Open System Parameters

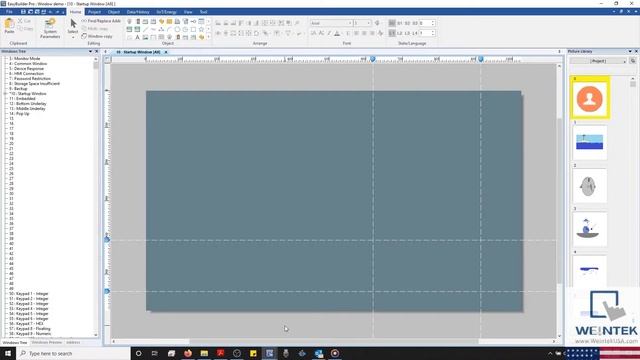tap(50, 28)
